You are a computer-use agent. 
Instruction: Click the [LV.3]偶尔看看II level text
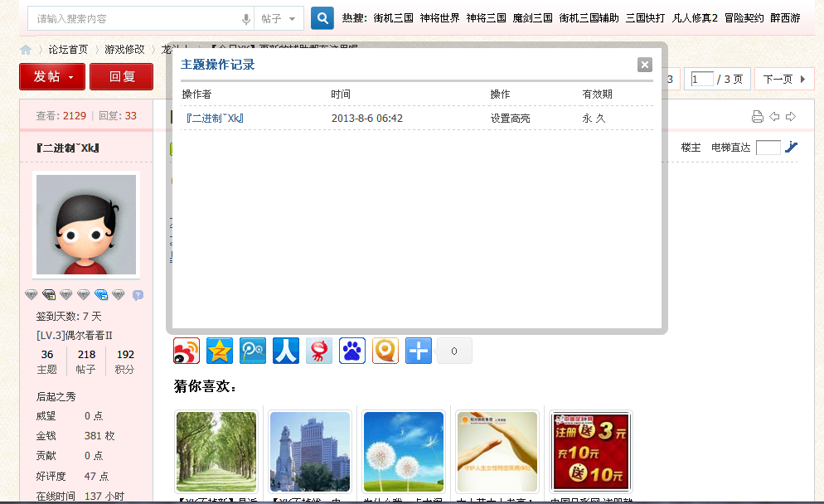[x=74, y=335]
